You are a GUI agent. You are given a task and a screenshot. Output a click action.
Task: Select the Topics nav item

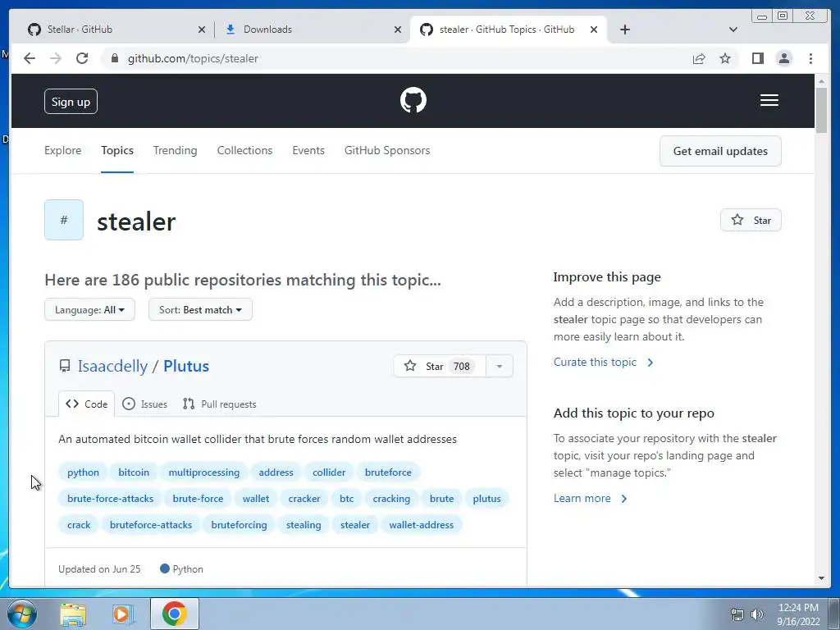[117, 151]
